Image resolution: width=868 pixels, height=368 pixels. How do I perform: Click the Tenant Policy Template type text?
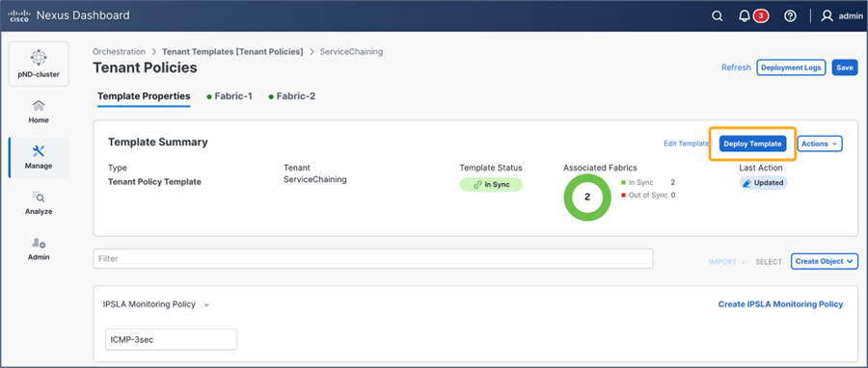click(x=154, y=182)
